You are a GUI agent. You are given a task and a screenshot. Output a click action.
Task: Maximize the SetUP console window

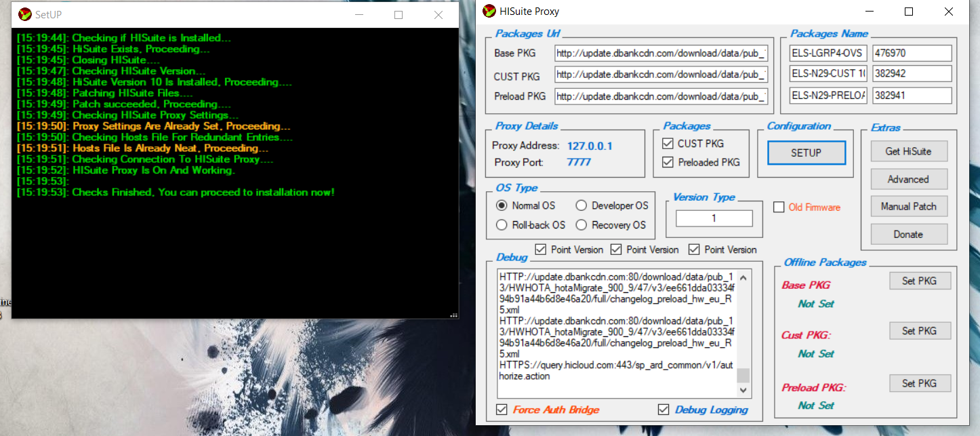point(399,14)
